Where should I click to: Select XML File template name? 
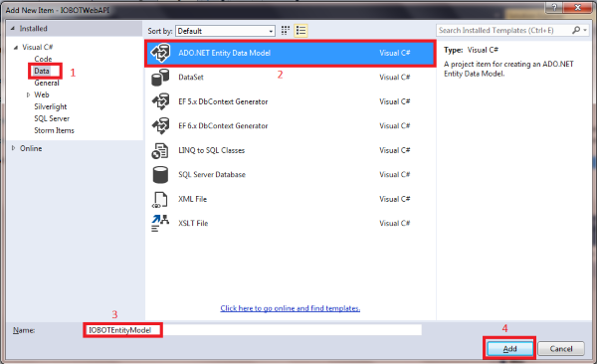pyautogui.click(x=192, y=199)
